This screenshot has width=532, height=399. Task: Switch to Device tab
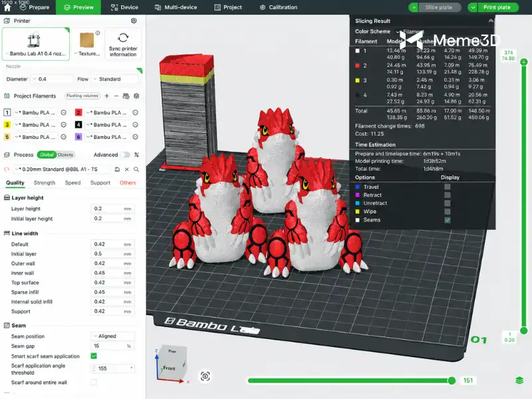point(124,7)
